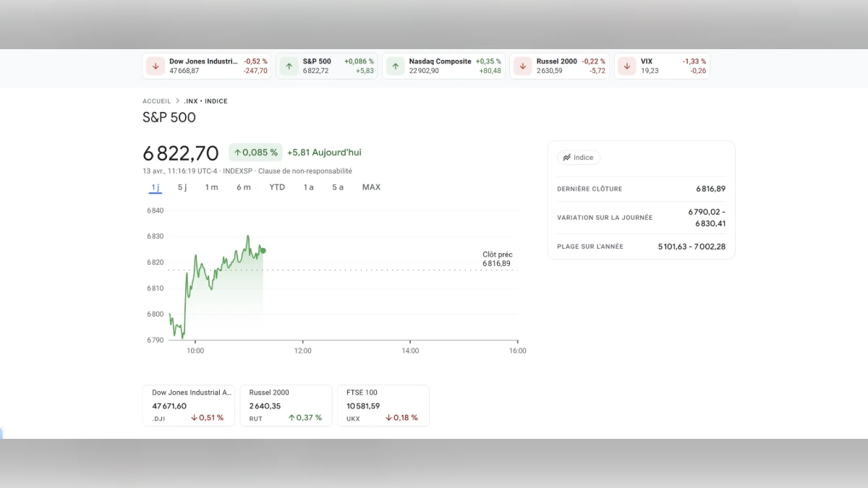
Task: Click the trend-line icon in the Indice chip
Action: [x=566, y=157]
